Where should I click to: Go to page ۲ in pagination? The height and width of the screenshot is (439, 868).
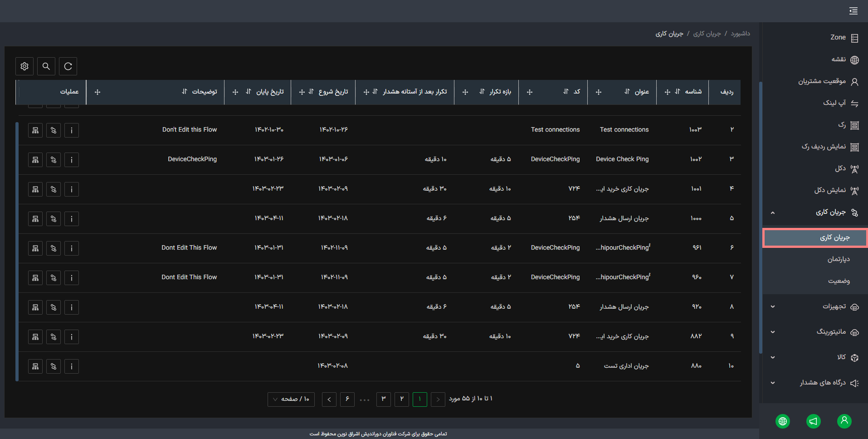(402, 399)
